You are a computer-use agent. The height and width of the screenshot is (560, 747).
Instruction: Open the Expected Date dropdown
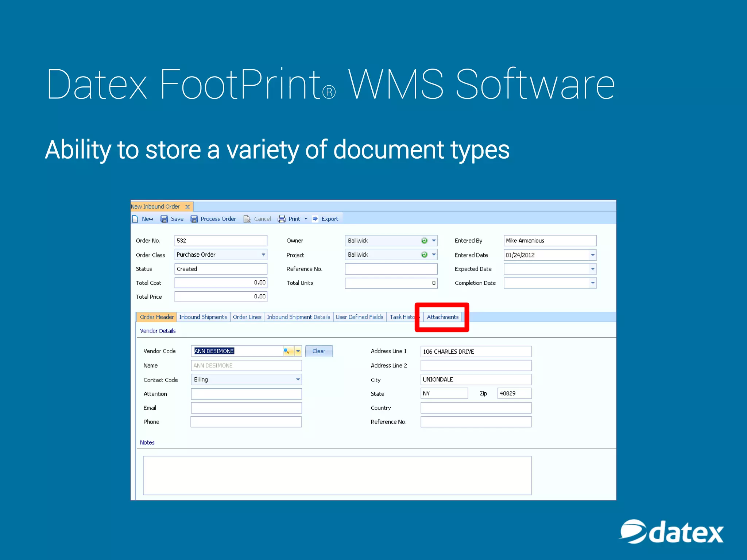[x=593, y=269]
